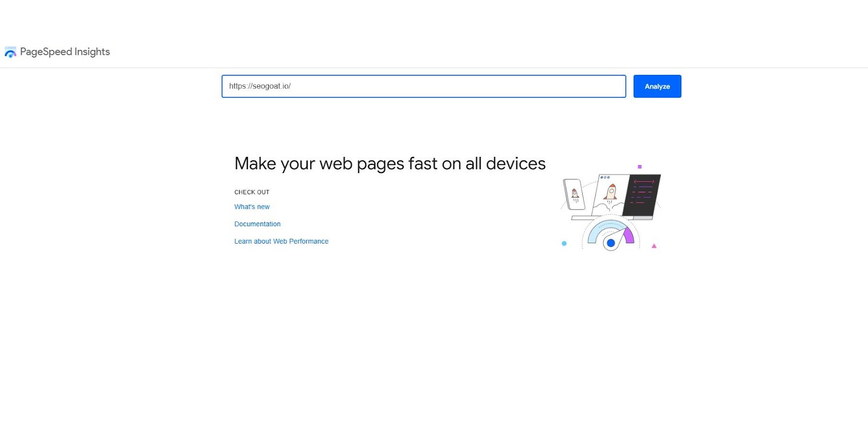This screenshot has width=868, height=445.
Task: Click the CHECK OUT label
Action: [252, 192]
